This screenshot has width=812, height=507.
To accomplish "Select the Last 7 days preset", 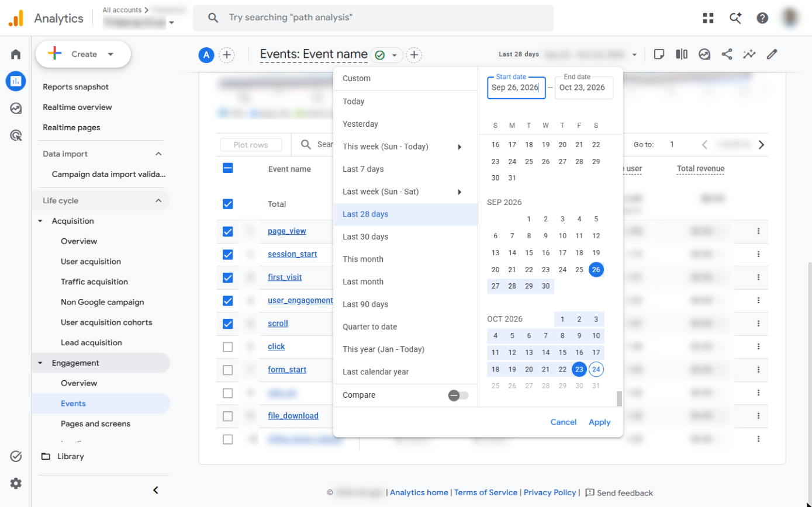I will click(406, 169).
